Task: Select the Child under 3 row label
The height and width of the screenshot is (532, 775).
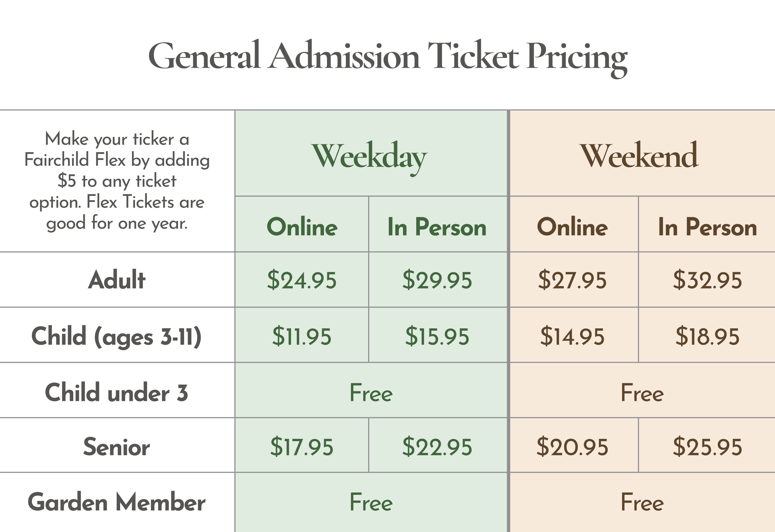Action: coord(117,392)
